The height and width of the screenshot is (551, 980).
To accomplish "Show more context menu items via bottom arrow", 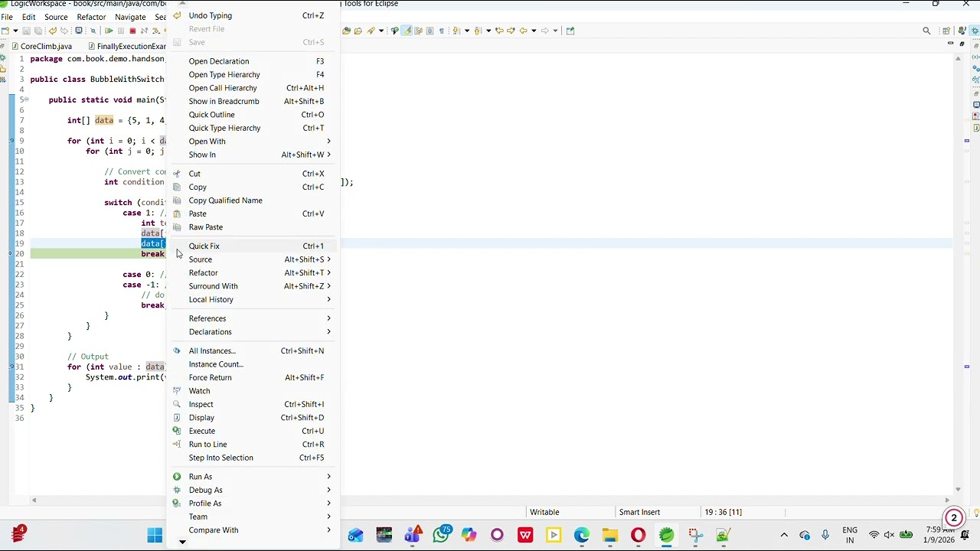I will coord(182,543).
